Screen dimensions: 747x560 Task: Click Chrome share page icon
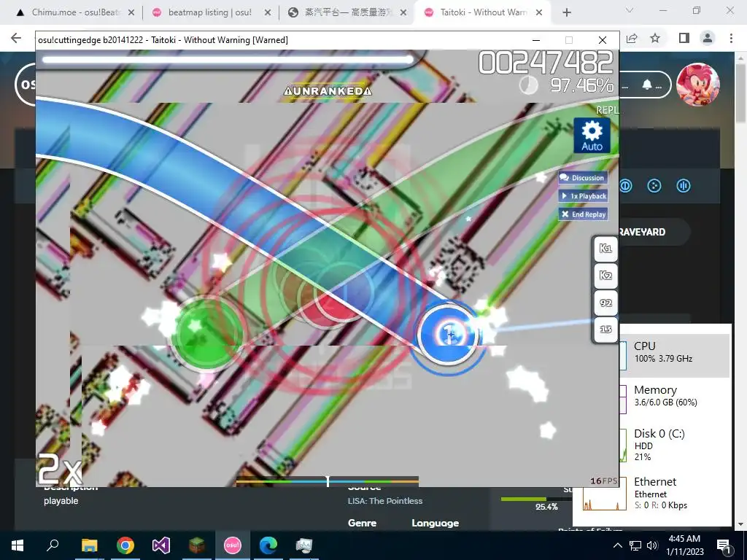[x=632, y=38]
